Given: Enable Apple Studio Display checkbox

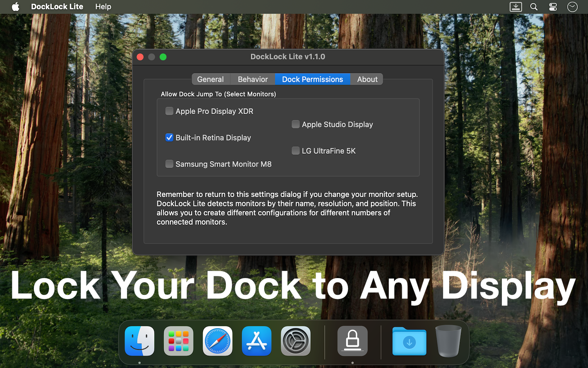Looking at the screenshot, I should click(296, 124).
